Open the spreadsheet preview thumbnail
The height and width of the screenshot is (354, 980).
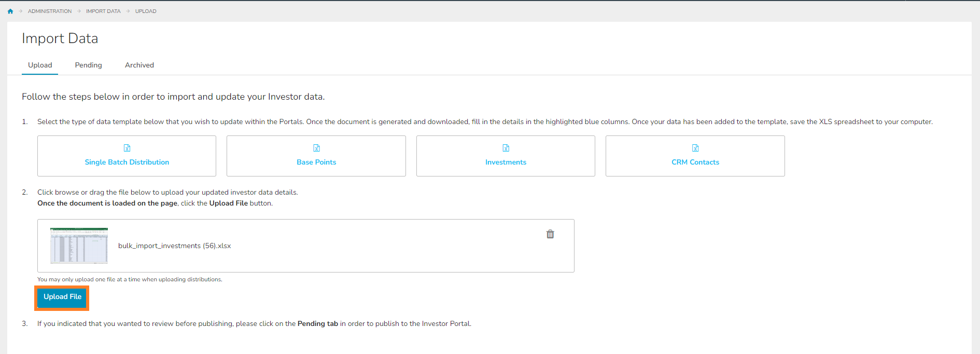(79, 246)
